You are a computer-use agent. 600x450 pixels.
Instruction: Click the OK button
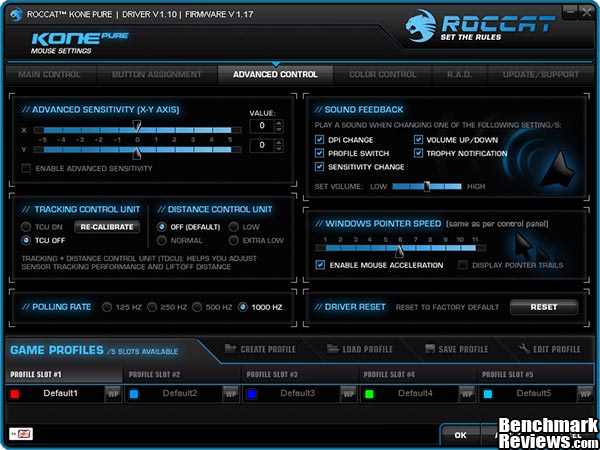[x=461, y=435]
